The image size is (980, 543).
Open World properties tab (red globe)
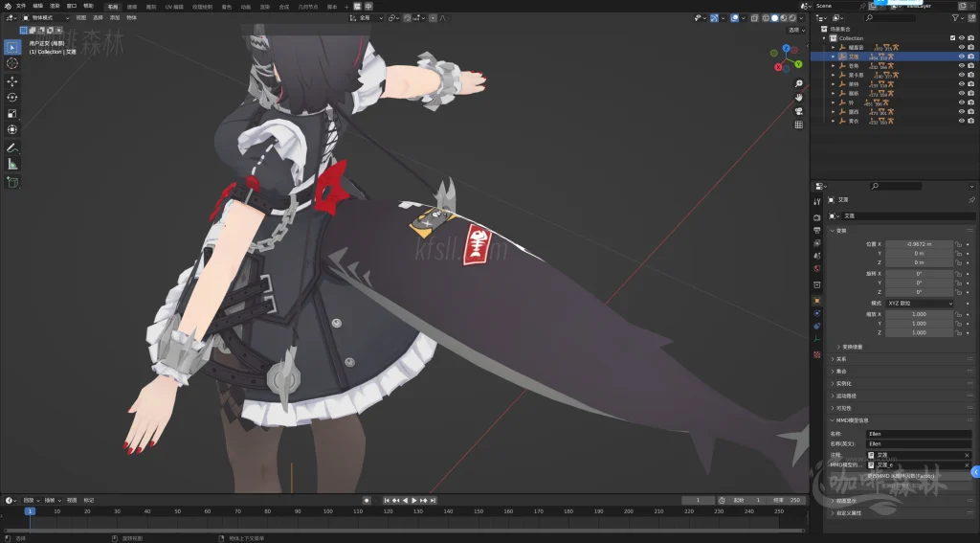pos(817,268)
